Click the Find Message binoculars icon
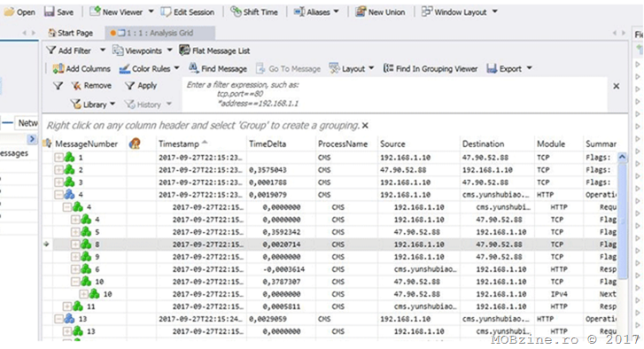The image size is (644, 349). [193, 68]
